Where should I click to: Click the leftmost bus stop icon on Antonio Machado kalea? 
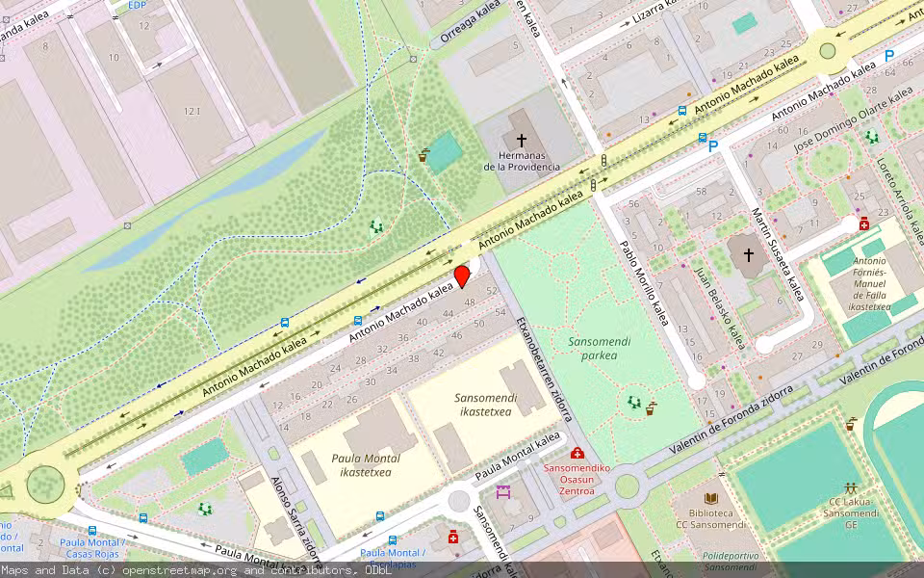pos(285,323)
